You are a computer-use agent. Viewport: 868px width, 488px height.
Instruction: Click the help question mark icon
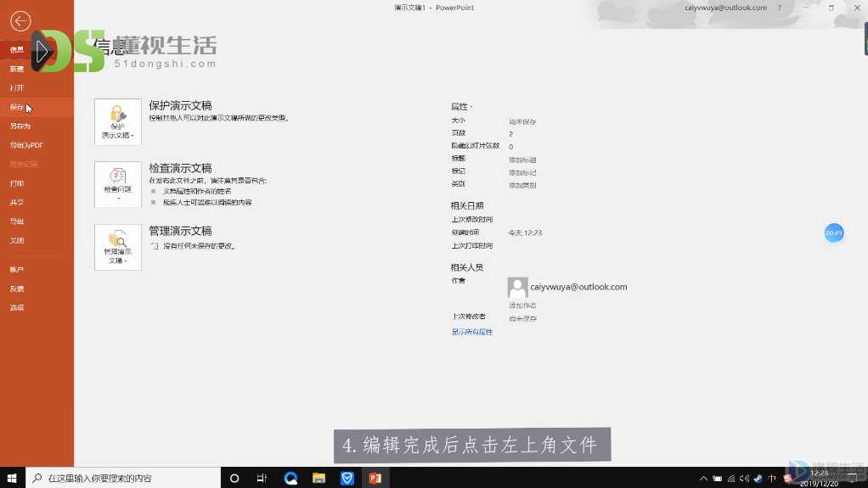(x=780, y=8)
